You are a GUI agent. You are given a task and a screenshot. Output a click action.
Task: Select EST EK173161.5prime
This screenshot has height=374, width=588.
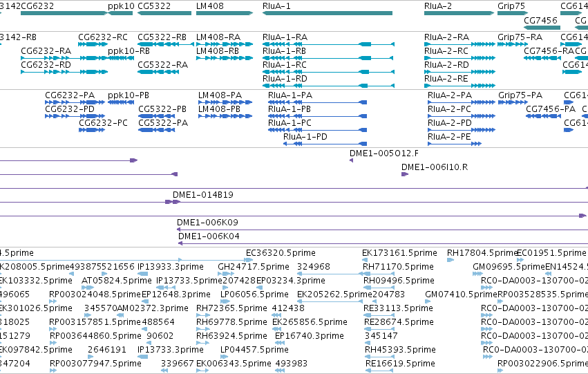365,260
